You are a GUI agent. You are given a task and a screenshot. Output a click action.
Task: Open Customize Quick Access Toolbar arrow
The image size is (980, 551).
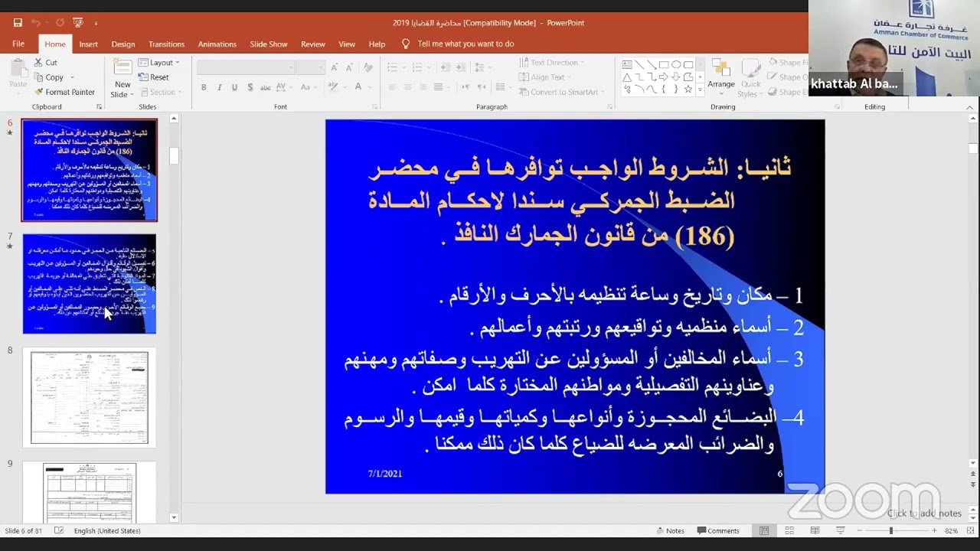96,23
